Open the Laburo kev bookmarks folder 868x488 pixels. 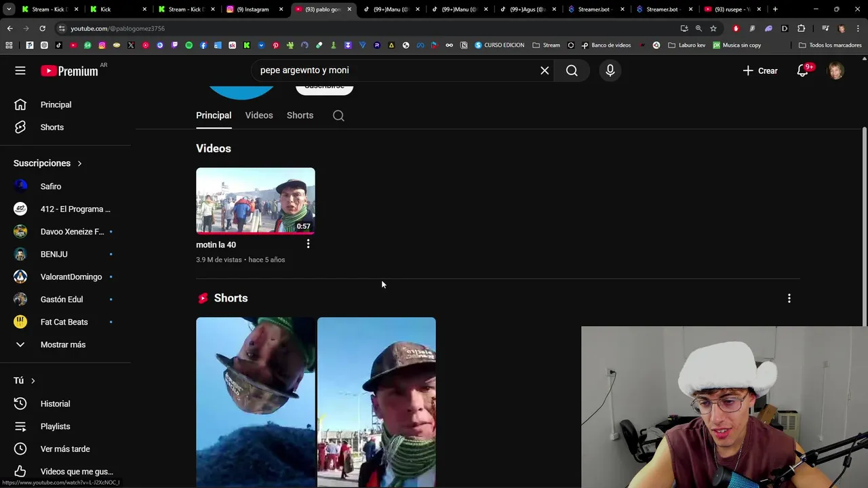pos(687,45)
